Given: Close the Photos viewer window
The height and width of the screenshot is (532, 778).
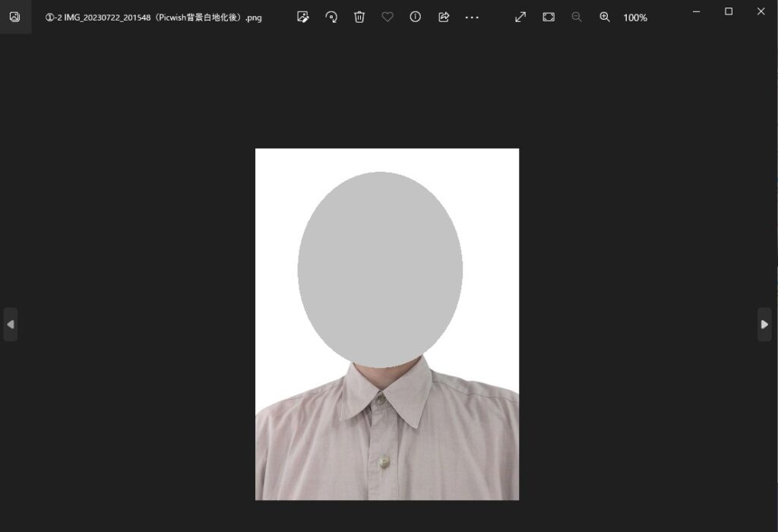Looking at the screenshot, I should [x=761, y=11].
